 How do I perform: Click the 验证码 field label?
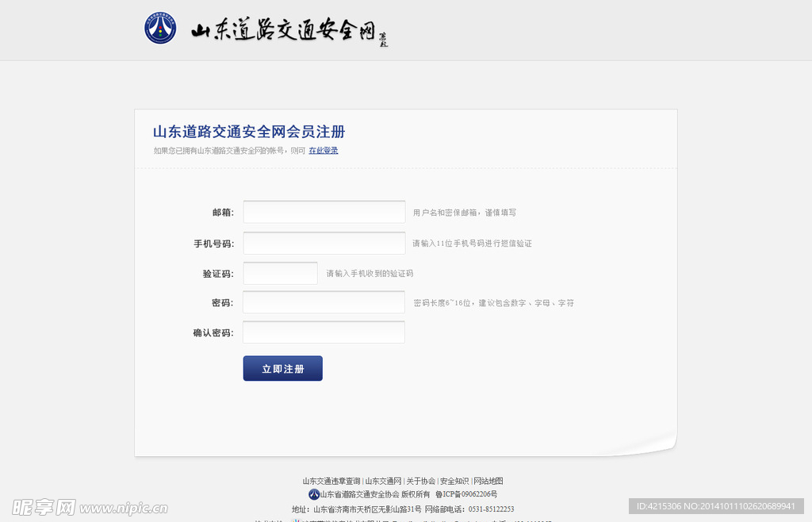point(218,274)
